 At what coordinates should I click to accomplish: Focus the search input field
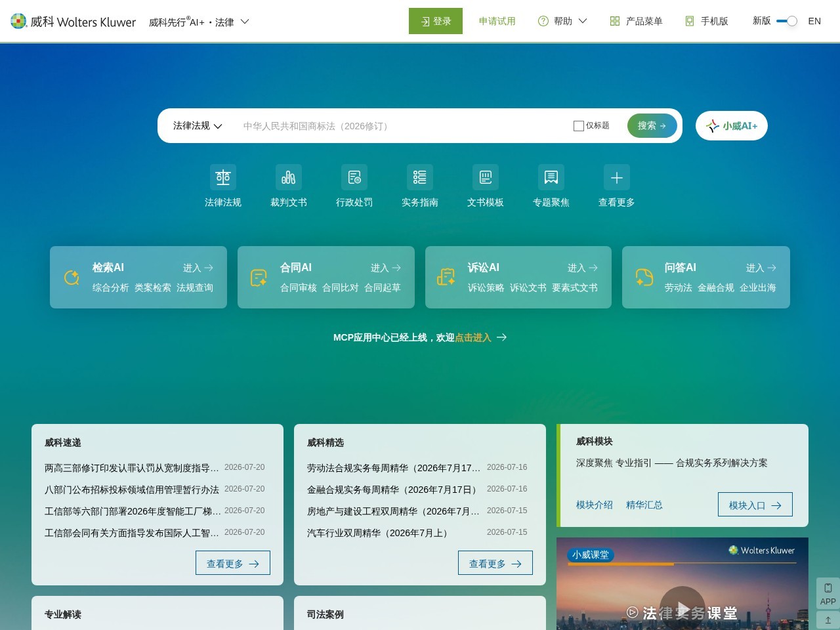400,126
